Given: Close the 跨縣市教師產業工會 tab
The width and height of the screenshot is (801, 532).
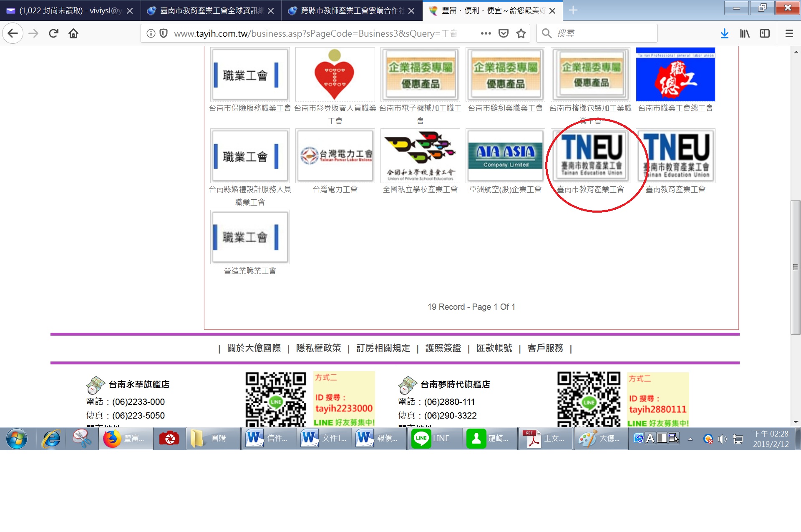Looking at the screenshot, I should pos(411,11).
